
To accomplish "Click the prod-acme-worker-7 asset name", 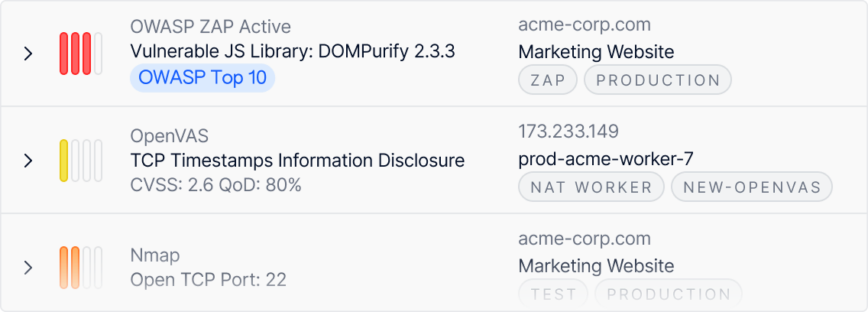I will click(606, 159).
